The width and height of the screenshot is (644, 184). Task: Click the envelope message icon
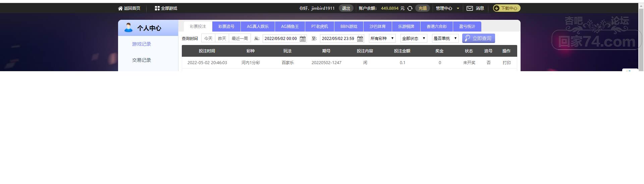coord(470,8)
